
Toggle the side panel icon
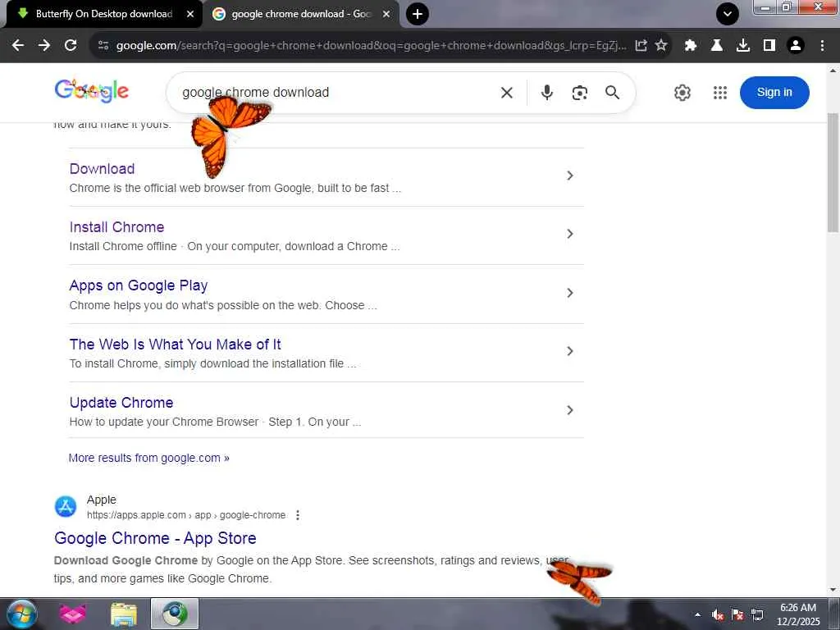[769, 46]
